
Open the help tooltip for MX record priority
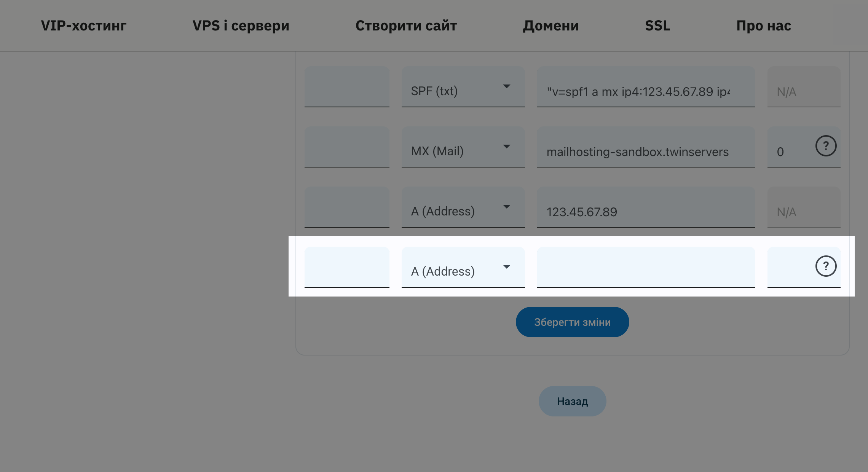[825, 146]
